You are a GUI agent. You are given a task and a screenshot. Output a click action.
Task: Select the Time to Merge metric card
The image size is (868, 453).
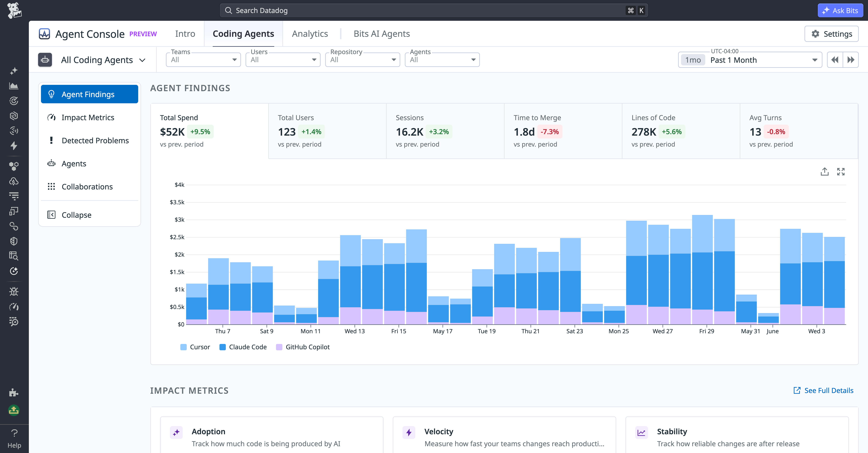[563, 131]
